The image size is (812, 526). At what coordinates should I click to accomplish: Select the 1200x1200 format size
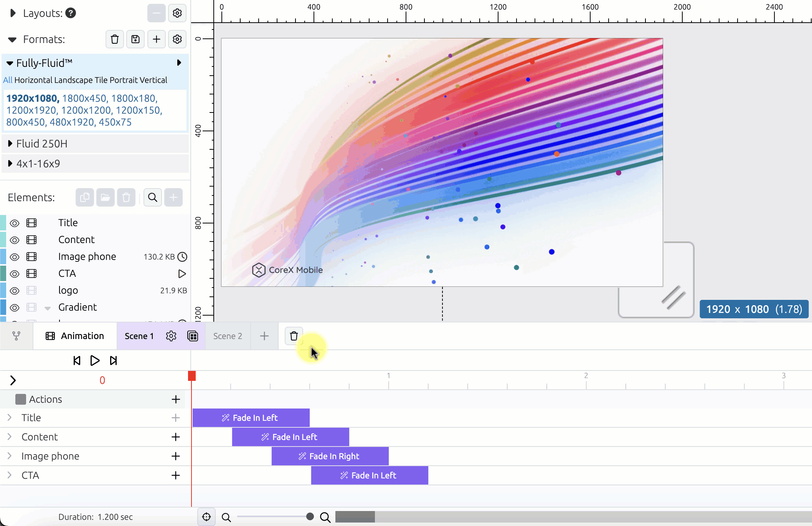coord(86,110)
